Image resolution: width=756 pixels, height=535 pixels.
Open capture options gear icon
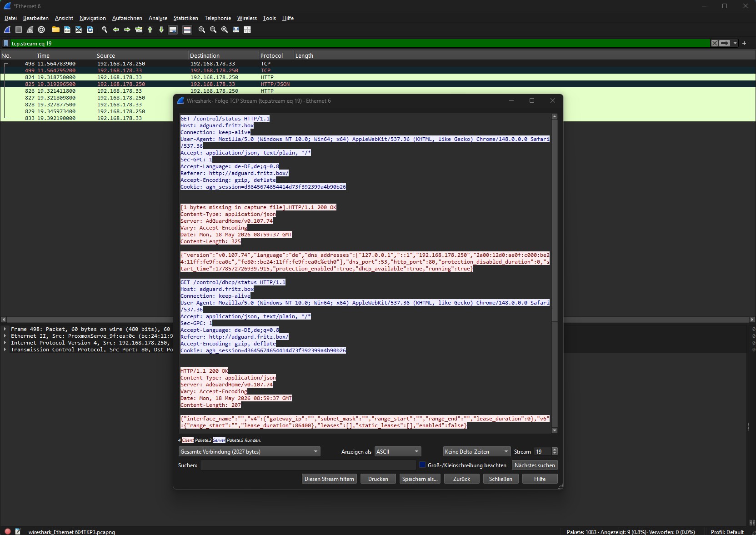pyautogui.click(x=41, y=30)
